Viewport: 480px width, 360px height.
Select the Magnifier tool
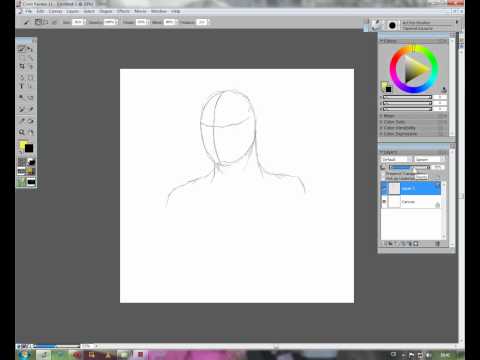click(x=22, y=132)
